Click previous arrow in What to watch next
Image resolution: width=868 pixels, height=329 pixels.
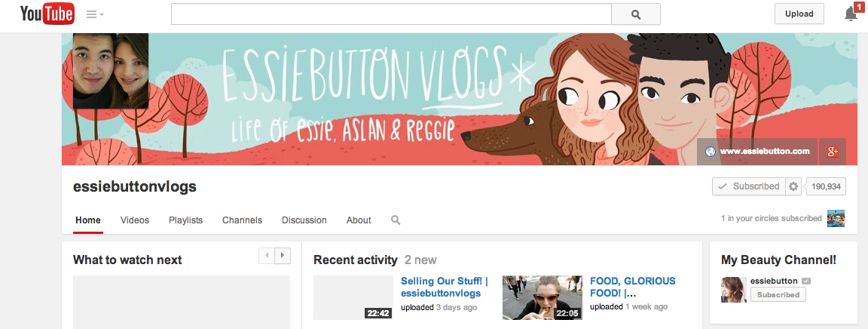coord(267,255)
